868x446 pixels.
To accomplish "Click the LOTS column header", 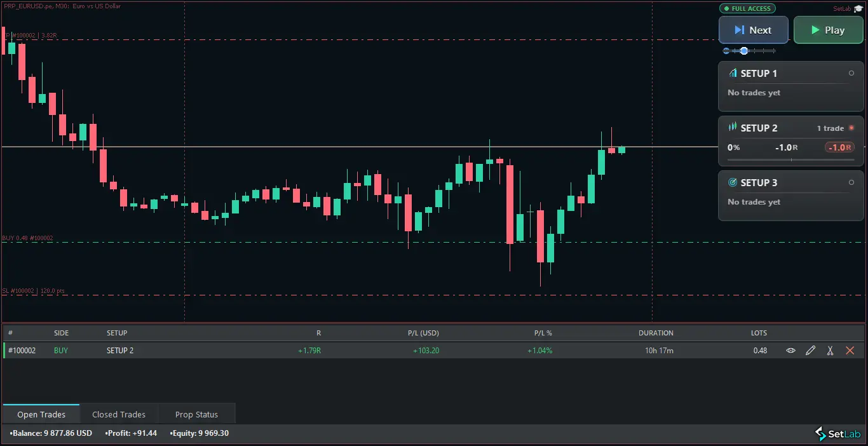I will pyautogui.click(x=759, y=333).
